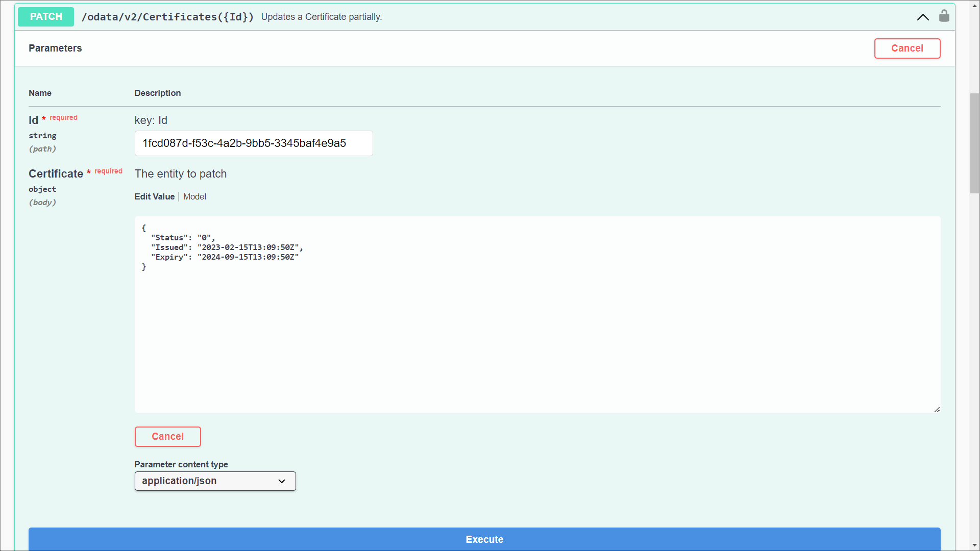This screenshot has width=980, height=551.
Task: Click the authorization lock icon
Action: click(x=944, y=16)
